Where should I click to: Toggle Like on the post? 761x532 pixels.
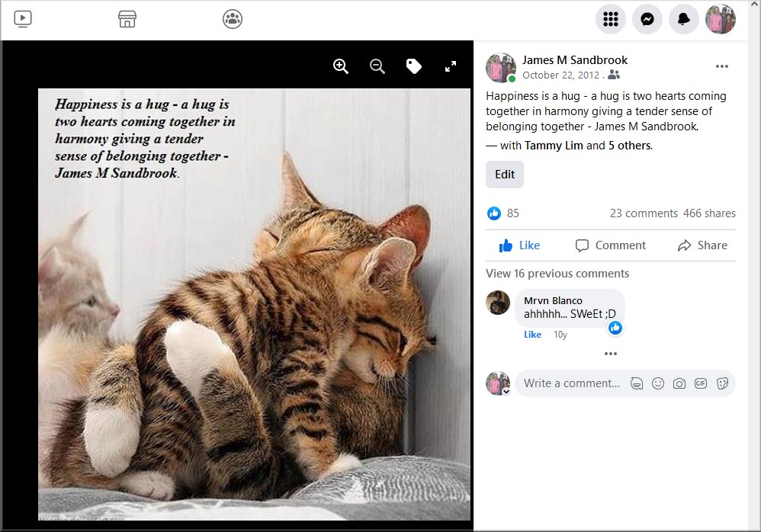pyautogui.click(x=519, y=245)
